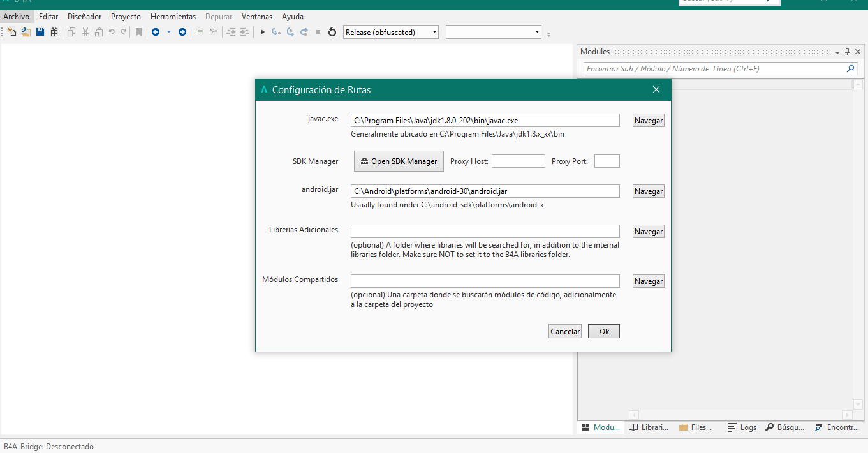Click the circular restart arrow icon

[332, 32]
